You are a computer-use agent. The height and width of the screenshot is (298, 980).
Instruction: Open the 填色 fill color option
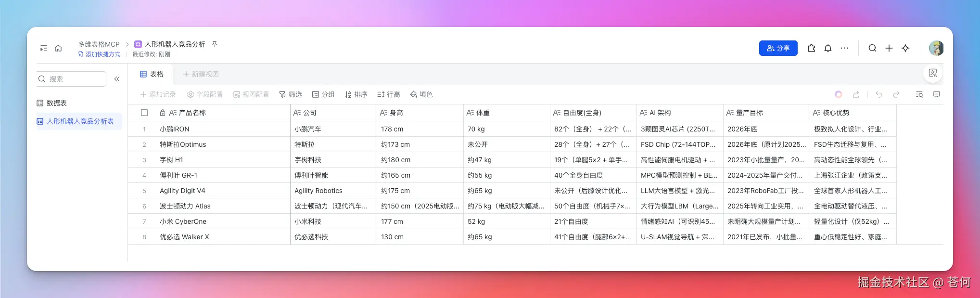point(421,94)
